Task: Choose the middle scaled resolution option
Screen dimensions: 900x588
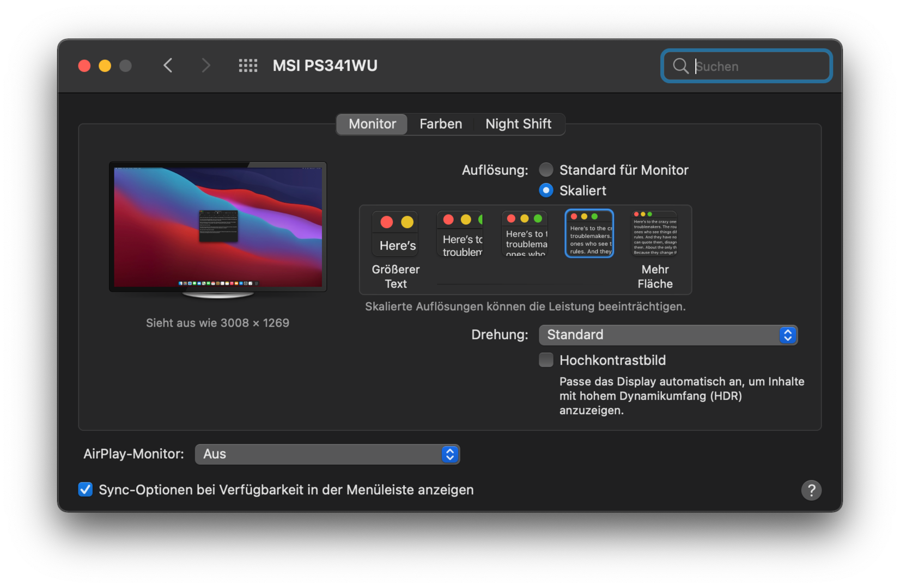Action: click(x=525, y=234)
